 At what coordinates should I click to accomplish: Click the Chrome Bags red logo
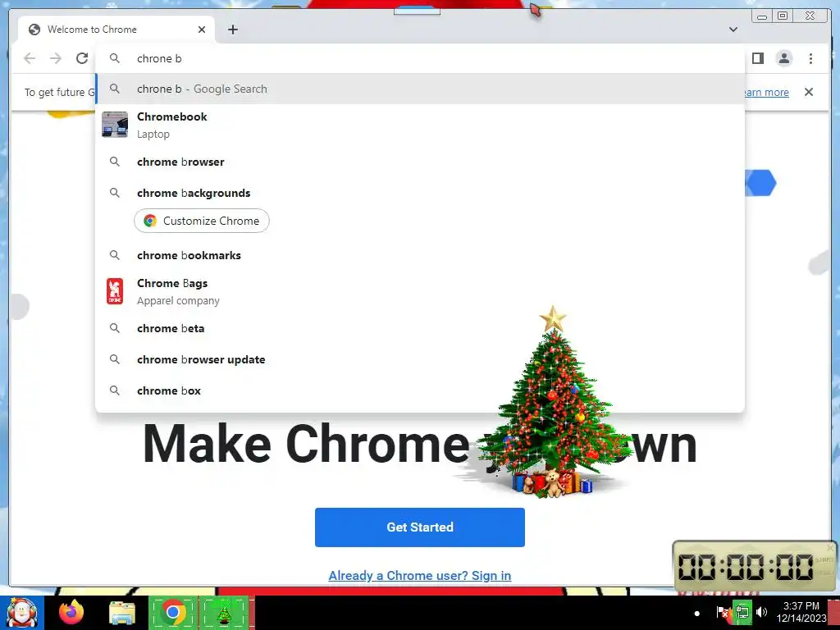[115, 291]
